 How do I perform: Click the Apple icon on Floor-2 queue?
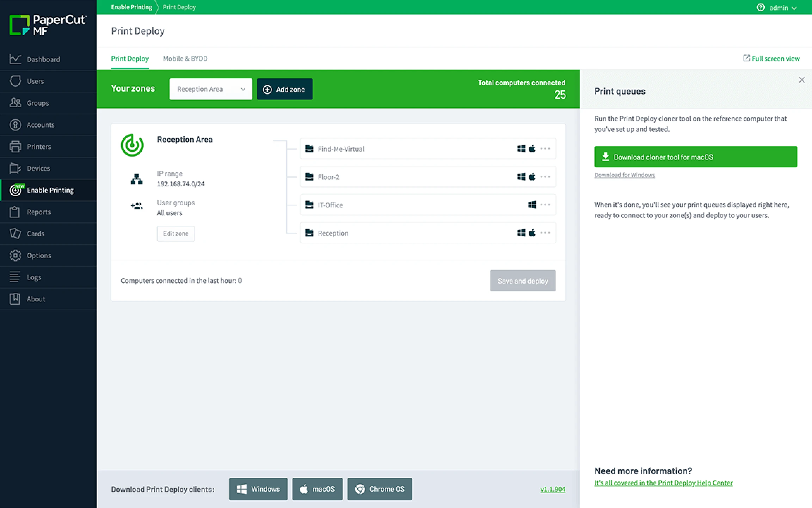(532, 177)
